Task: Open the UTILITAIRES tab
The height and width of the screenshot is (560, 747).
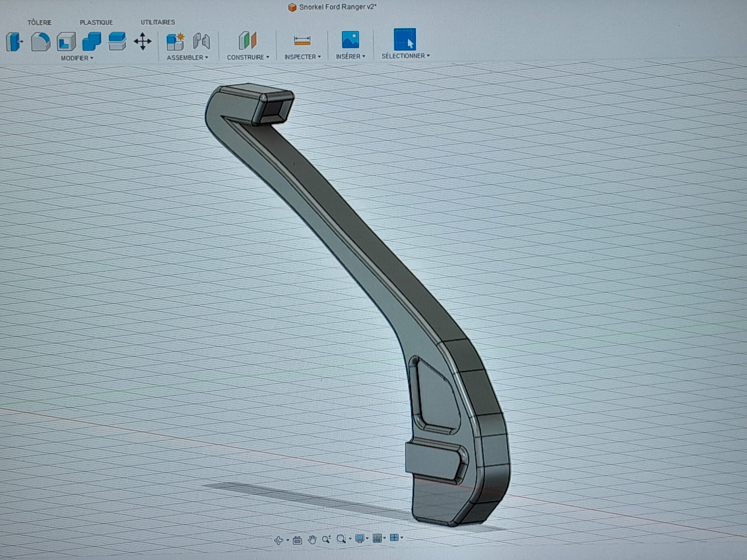Action: point(158,22)
